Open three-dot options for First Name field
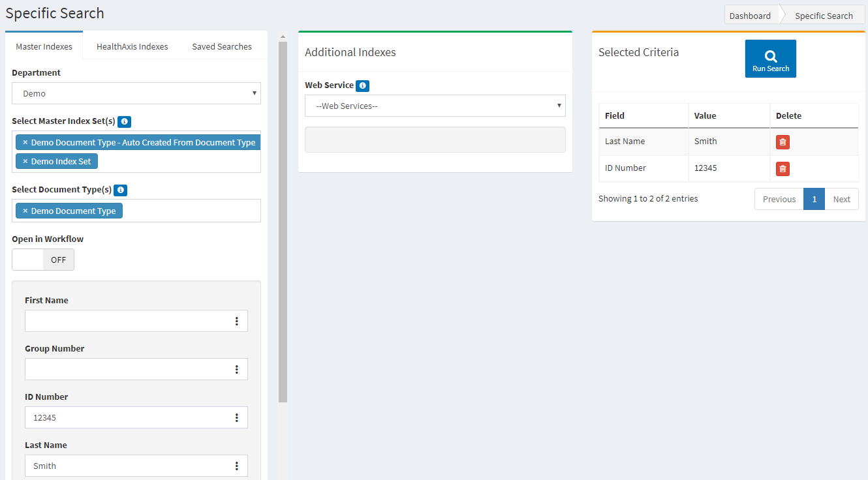Image resolution: width=868 pixels, height=480 pixels. tap(236, 321)
